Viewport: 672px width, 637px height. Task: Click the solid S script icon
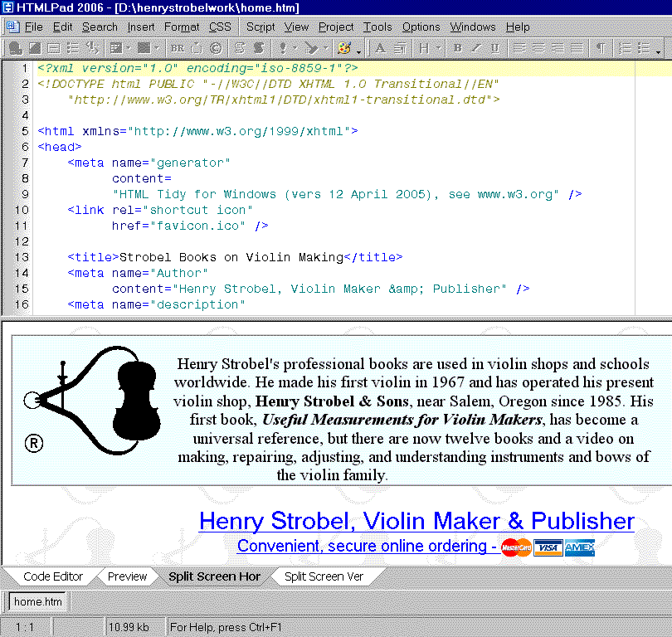259,48
